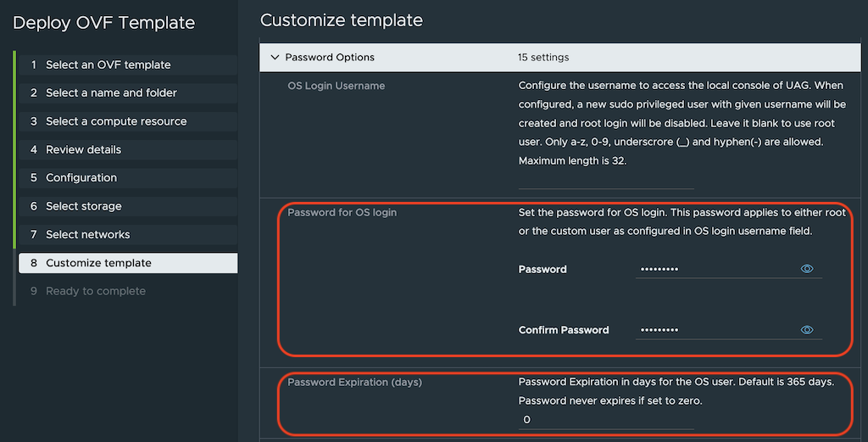Focus the Password Expiration days field
The width and height of the screenshot is (868, 442).
coord(605,420)
